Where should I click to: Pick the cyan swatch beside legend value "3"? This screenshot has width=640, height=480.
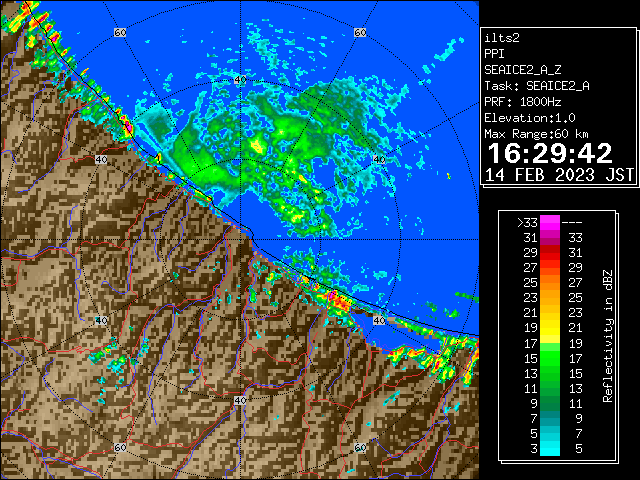pyautogui.click(x=550, y=449)
